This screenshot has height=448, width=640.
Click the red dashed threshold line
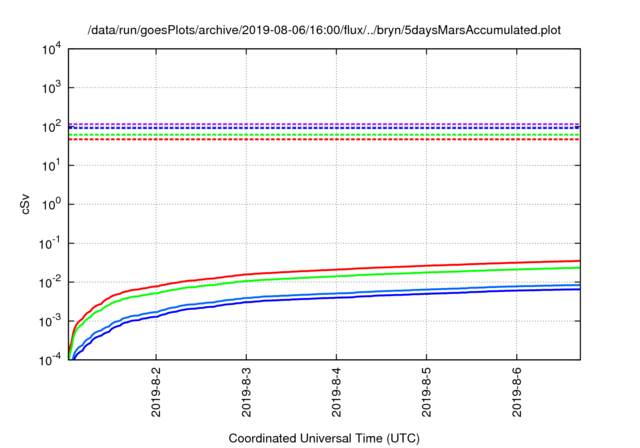click(x=324, y=140)
